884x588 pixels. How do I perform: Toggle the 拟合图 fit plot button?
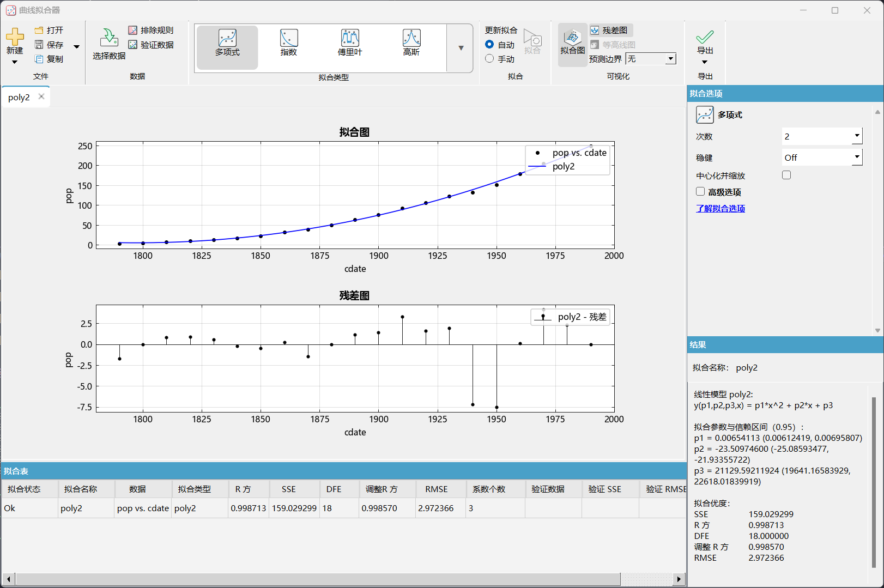tap(572, 44)
